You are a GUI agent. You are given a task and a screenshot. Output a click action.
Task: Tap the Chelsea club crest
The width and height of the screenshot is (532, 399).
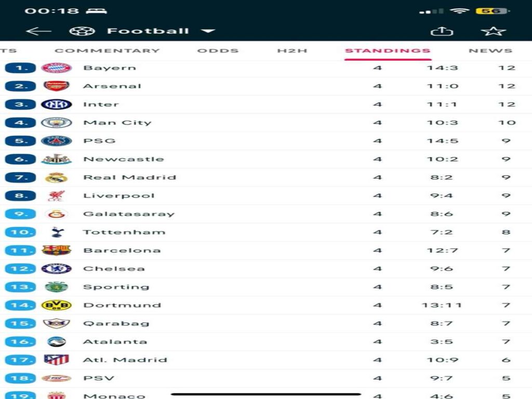click(56, 269)
